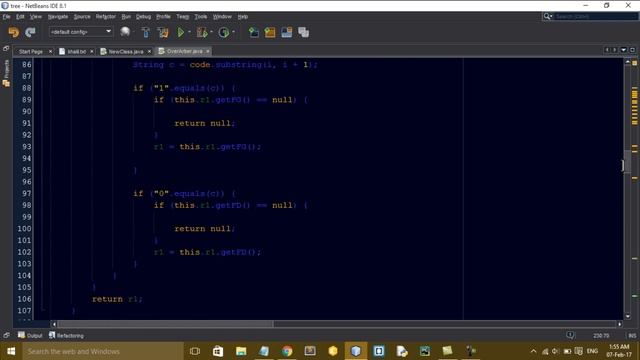Open File Explorer from taskbar
Viewport: 640px width, 360px height.
(x=241, y=351)
